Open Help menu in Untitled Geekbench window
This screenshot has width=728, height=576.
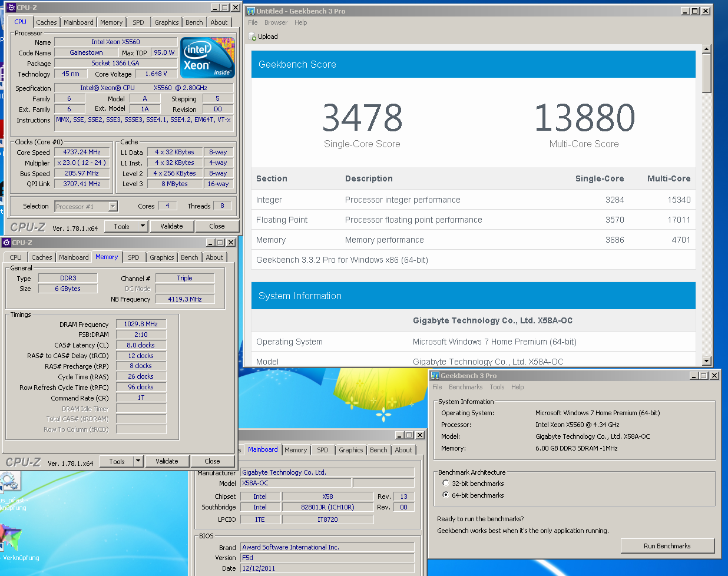301,22
